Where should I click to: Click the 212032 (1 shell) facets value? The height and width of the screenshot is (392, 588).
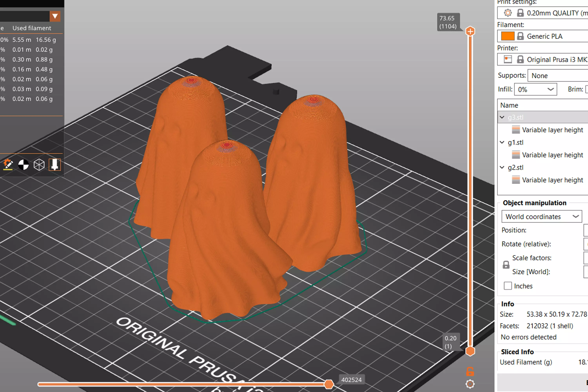pyautogui.click(x=550, y=326)
